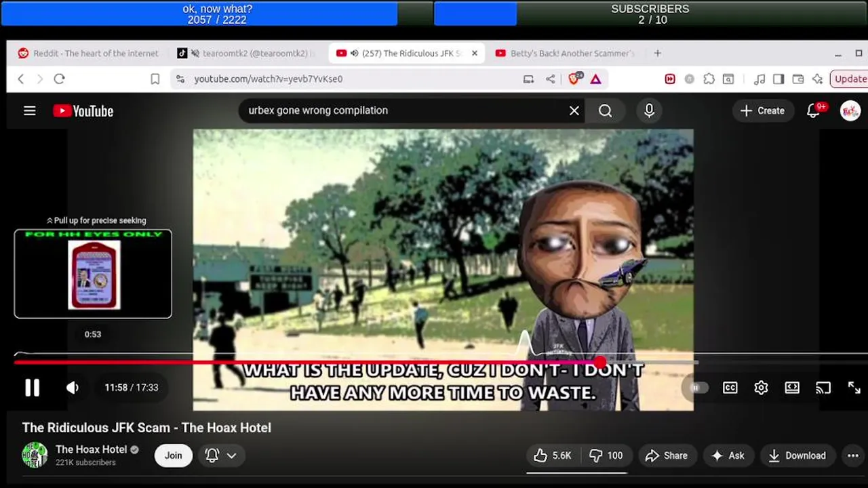
Task: Download the video
Action: pyautogui.click(x=797, y=455)
